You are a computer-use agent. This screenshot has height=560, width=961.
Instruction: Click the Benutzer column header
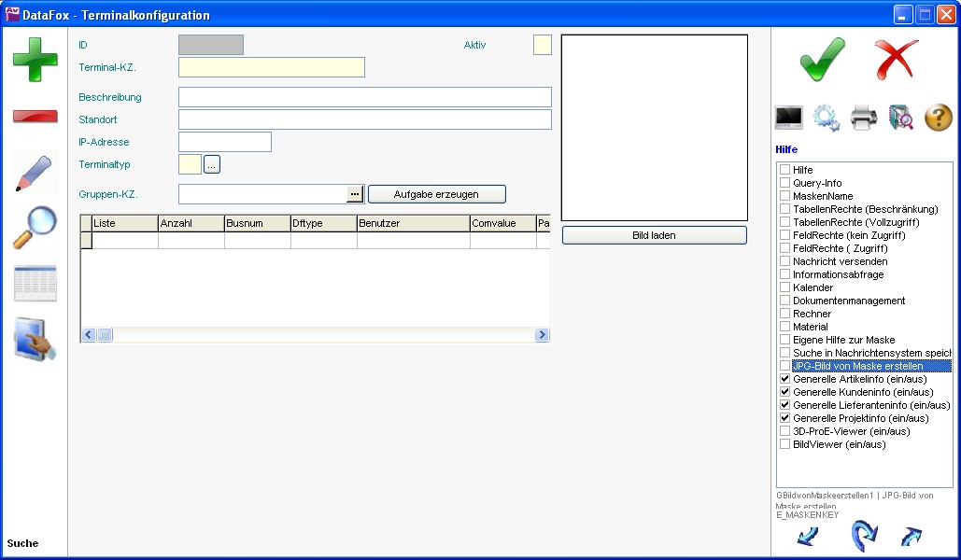coord(413,223)
